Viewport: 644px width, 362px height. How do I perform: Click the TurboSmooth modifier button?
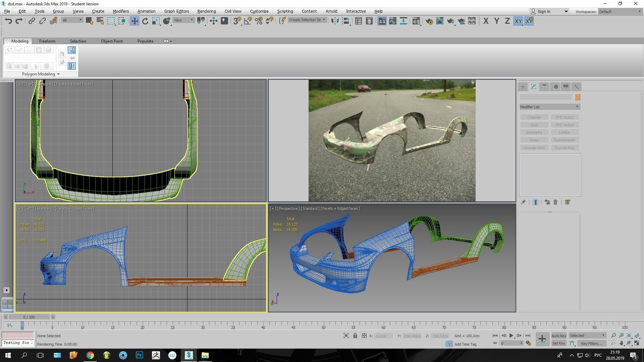564,140
